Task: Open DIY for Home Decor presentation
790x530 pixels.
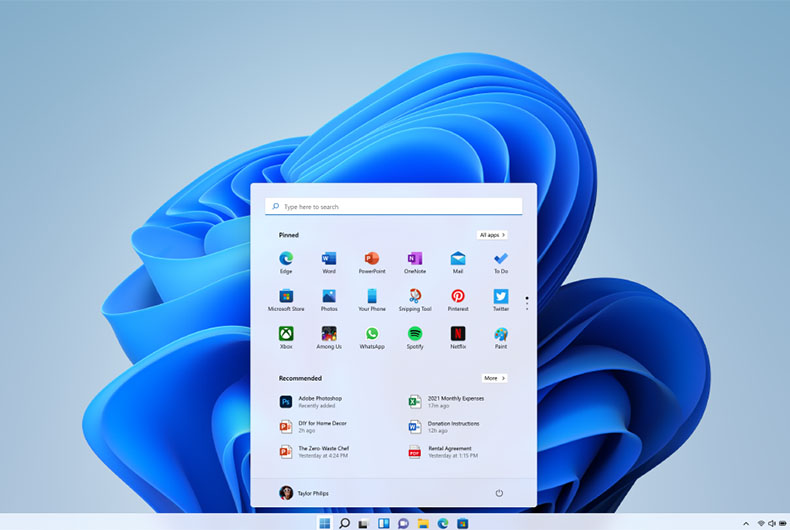Action: tap(313, 427)
